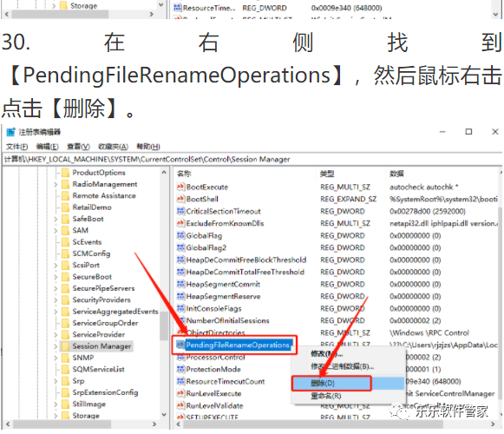The height and width of the screenshot is (434, 504).
Task: Click the GlobalFlag DWORD icon
Action: tap(180, 235)
